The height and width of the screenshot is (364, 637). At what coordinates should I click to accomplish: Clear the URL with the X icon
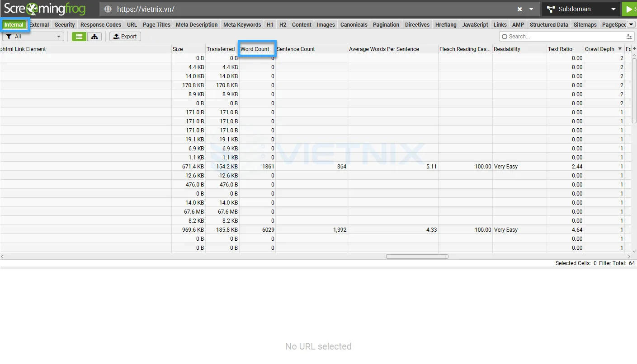(x=519, y=9)
